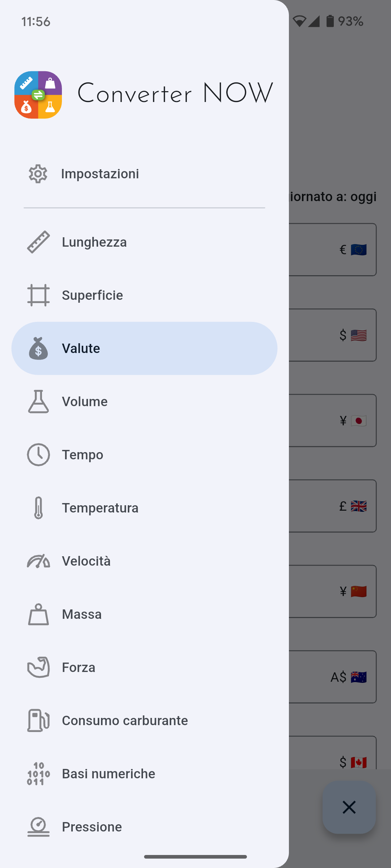Select the thermometer Temperatura icon

pos(38,508)
